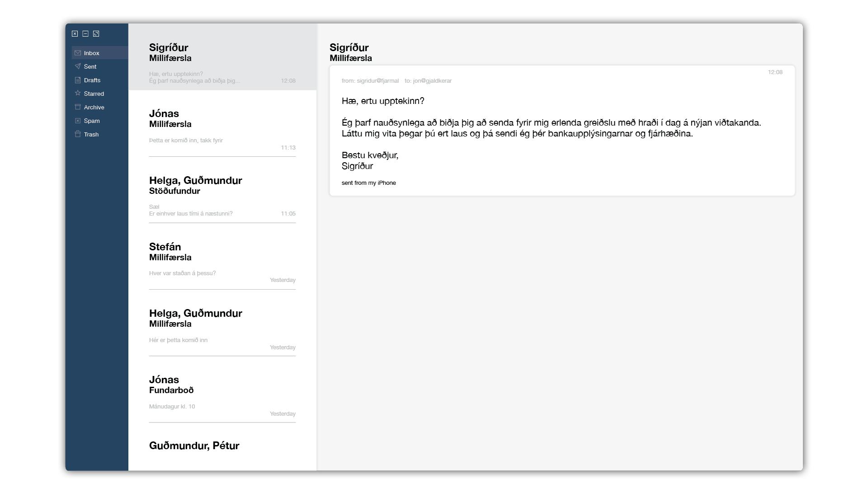Select the Guðmundur, Pétur conversation

click(194, 446)
